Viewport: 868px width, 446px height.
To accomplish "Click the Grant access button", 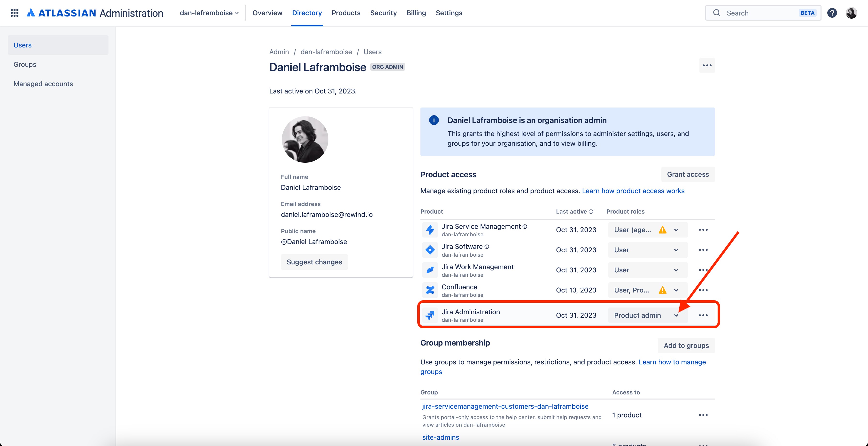I will coord(688,175).
